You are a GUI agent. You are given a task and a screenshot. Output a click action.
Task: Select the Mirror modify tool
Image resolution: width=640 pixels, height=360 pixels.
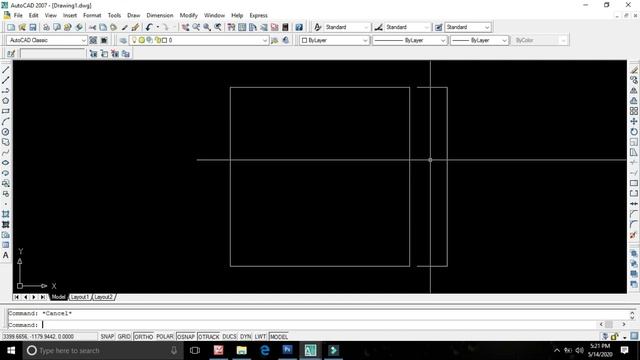point(634,91)
